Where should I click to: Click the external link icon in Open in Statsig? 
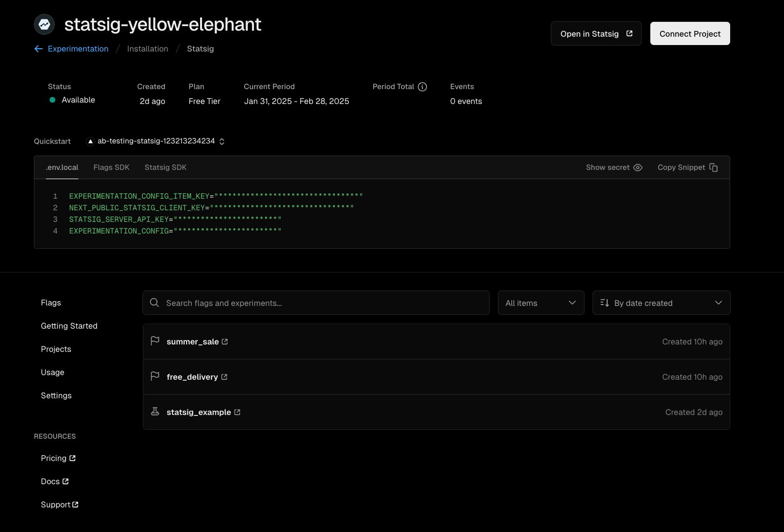coord(629,33)
